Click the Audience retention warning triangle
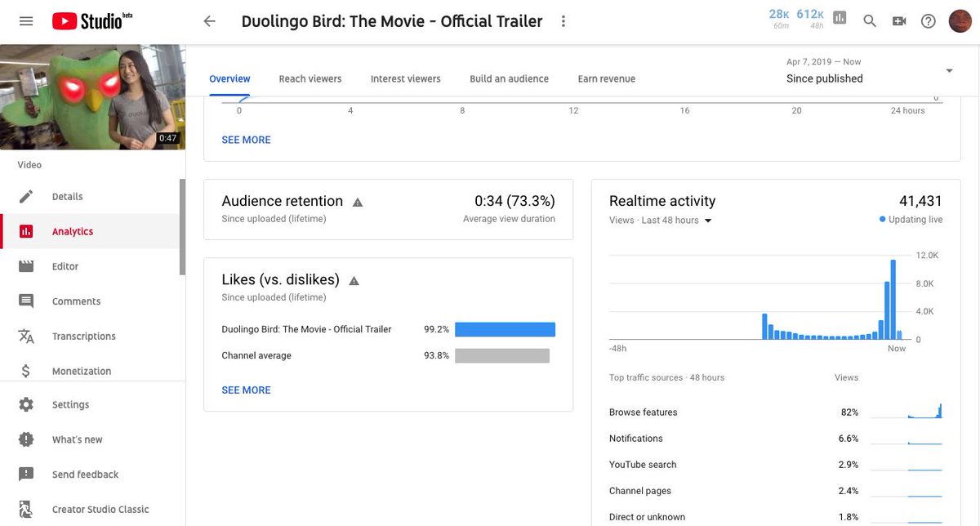 358,202
